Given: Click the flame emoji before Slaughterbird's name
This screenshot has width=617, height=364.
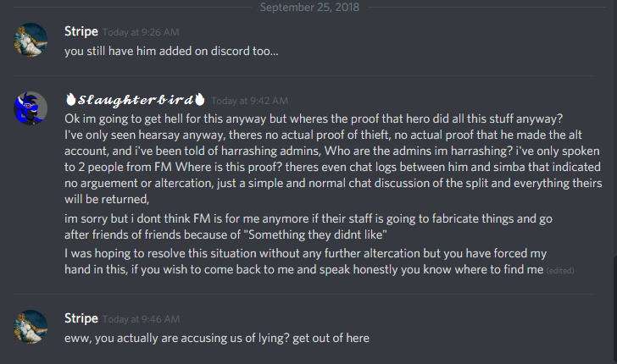Looking at the screenshot, I should click(70, 99).
